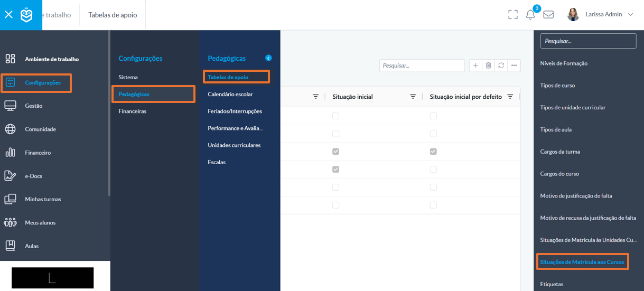Toggle first row Situação inicial checkbox

click(x=335, y=116)
